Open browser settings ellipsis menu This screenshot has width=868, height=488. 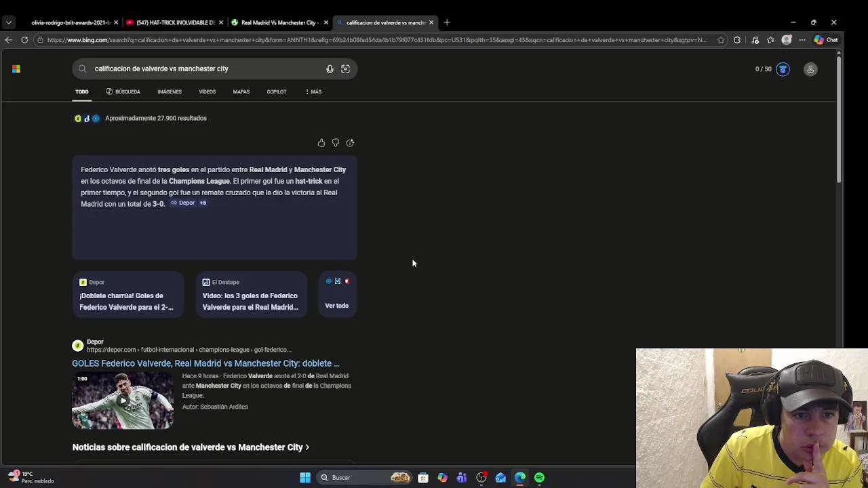click(802, 40)
